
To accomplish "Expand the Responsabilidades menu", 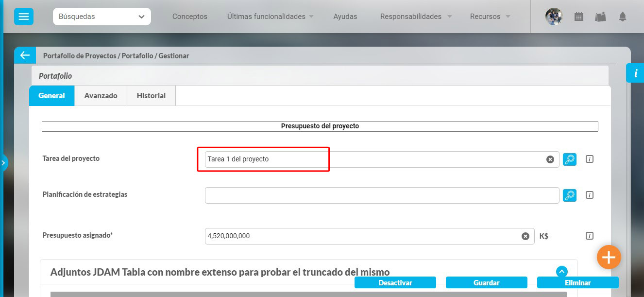I will click(416, 17).
